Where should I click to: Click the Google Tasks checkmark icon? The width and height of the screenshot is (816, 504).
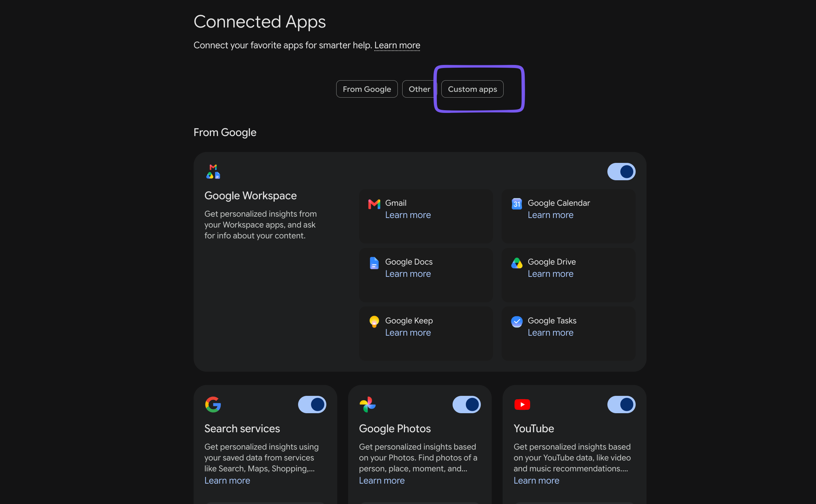tap(517, 321)
